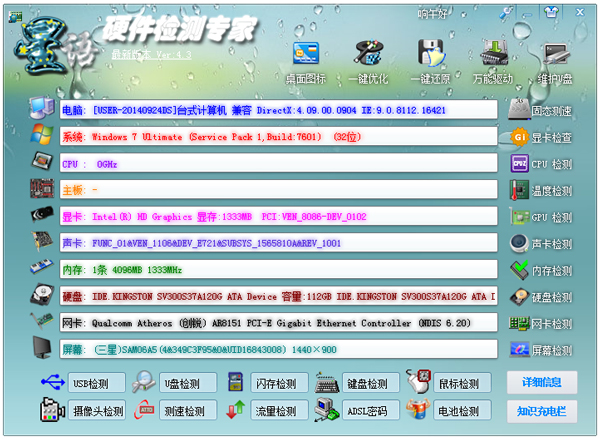Click the hard drive icon beside the 硬盘 row
This screenshot has height=439, width=600.
42,295
